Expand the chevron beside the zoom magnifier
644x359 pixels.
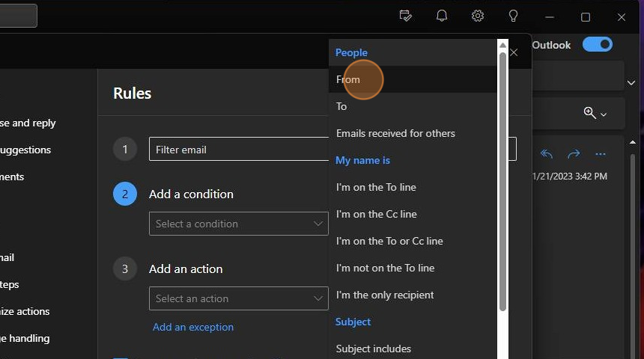(604, 114)
